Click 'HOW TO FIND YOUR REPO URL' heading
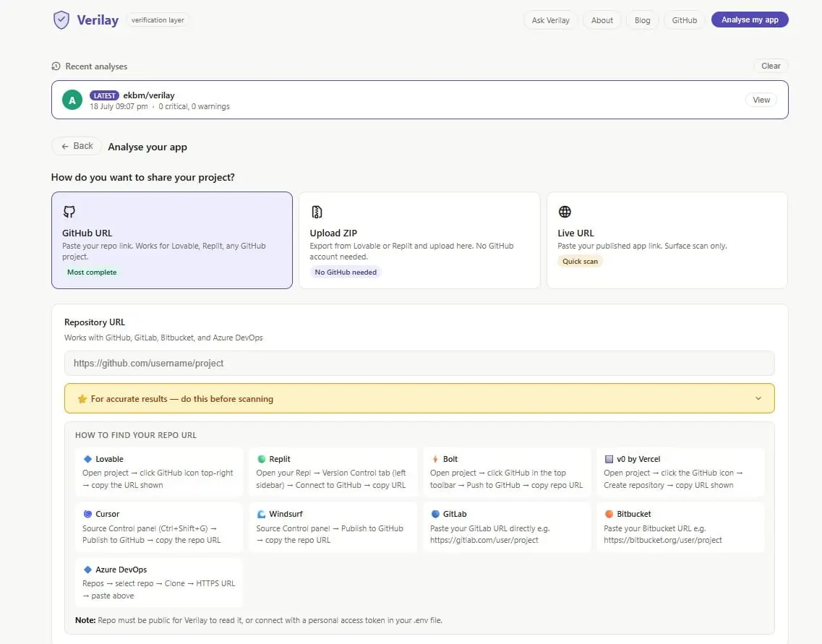Screen dimensions: 822x644 pyautogui.click(x=136, y=435)
